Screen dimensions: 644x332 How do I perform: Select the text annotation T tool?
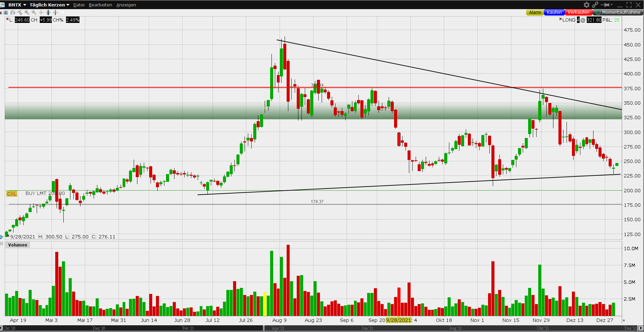[x=6, y=12]
